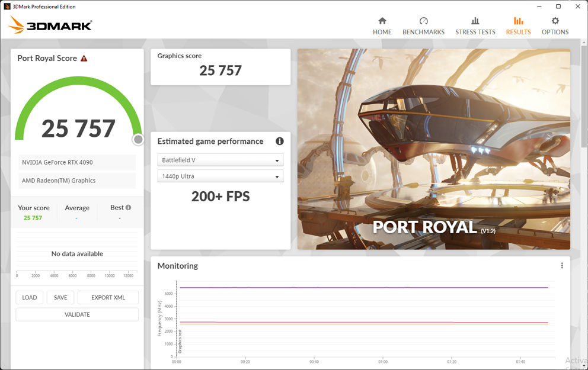The width and height of the screenshot is (588, 370).
Task: Click the LOAD button
Action: click(29, 297)
